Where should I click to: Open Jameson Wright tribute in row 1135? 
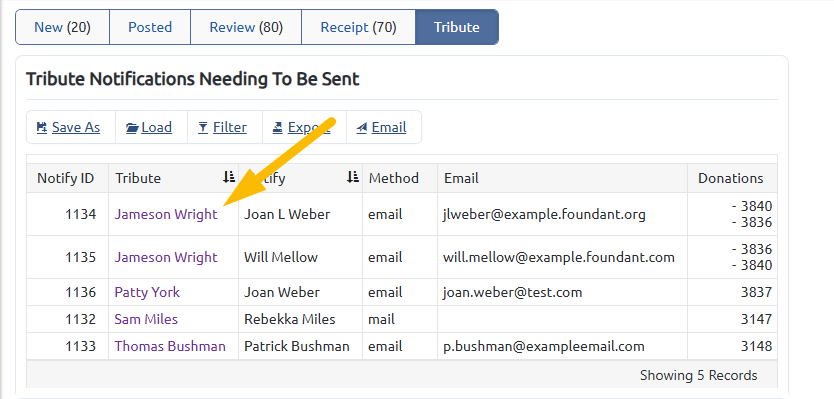[x=166, y=257]
